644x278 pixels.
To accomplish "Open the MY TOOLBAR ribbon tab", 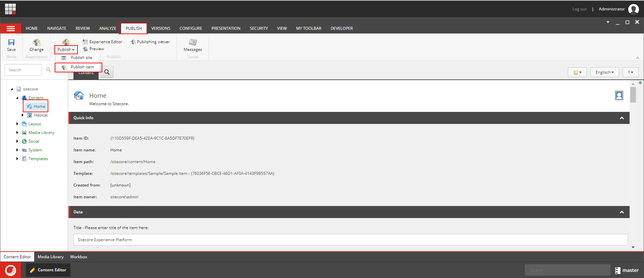I will tap(309, 28).
